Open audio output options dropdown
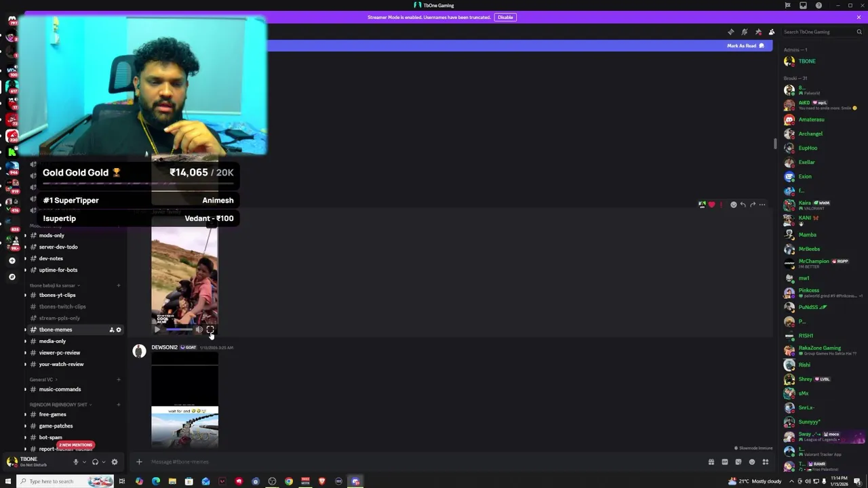 click(104, 462)
